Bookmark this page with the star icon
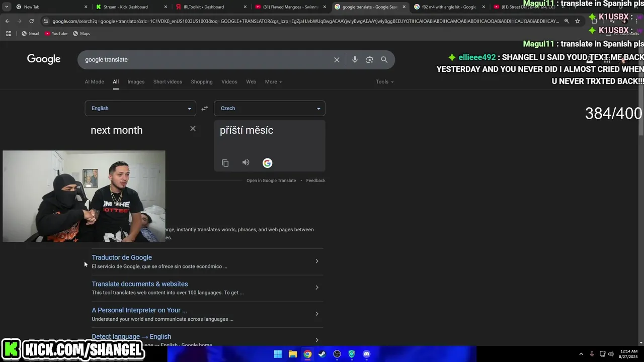 click(578, 21)
